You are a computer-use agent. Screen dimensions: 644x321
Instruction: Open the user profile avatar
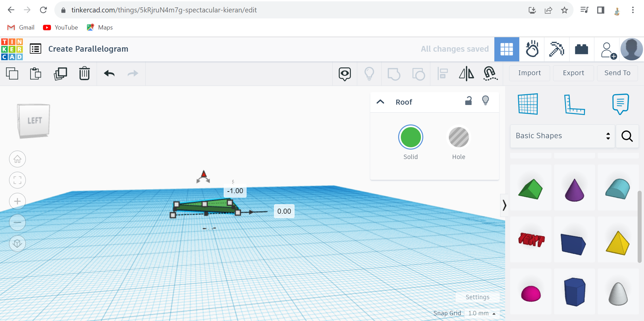632,49
